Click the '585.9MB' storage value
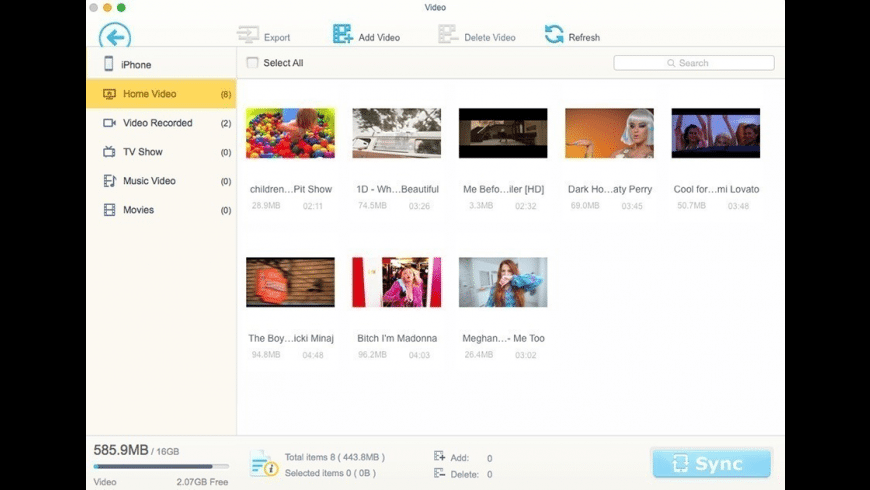The image size is (870, 490). 121,449
